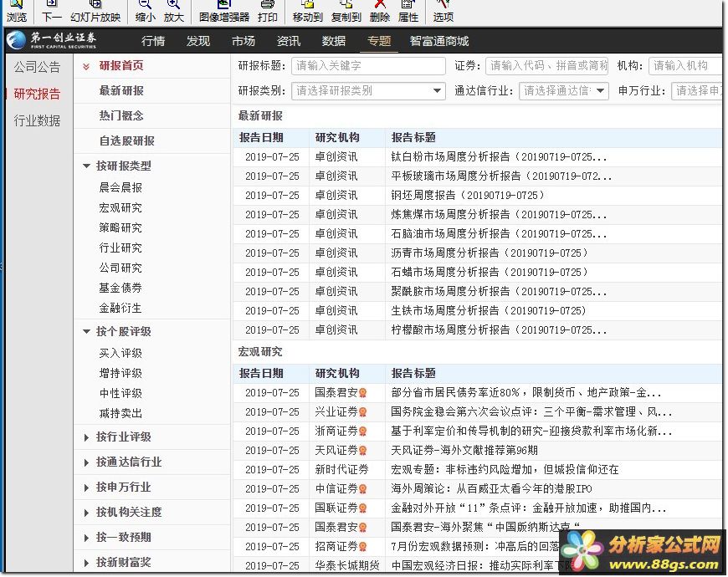
Task: Open 通达信行业 dropdown
Action: tap(563, 90)
